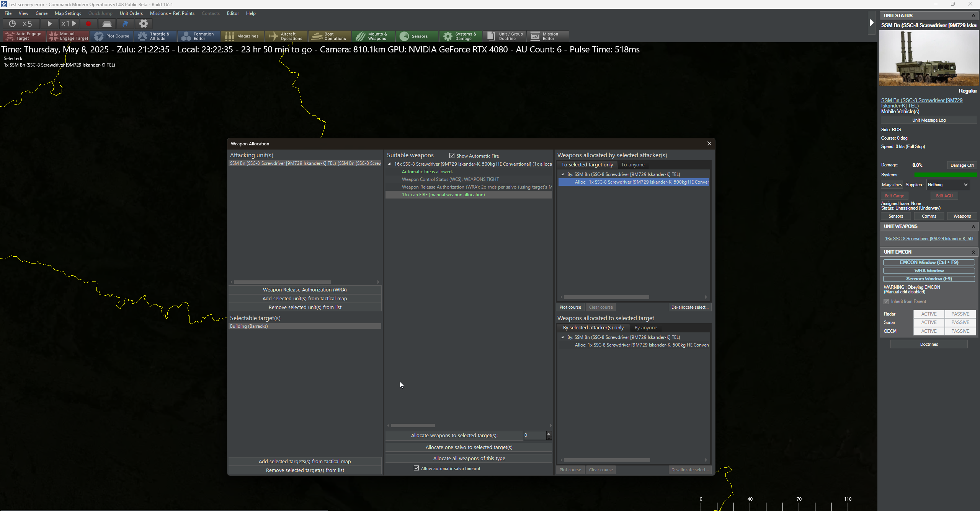Start the simulation with the play button
This screenshot has height=511, width=980.
[49, 24]
